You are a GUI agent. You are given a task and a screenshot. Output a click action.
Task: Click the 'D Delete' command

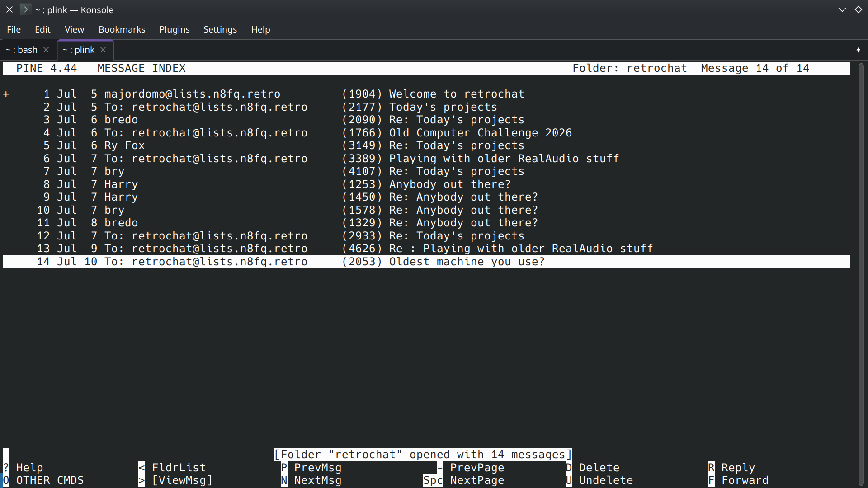pyautogui.click(x=593, y=468)
